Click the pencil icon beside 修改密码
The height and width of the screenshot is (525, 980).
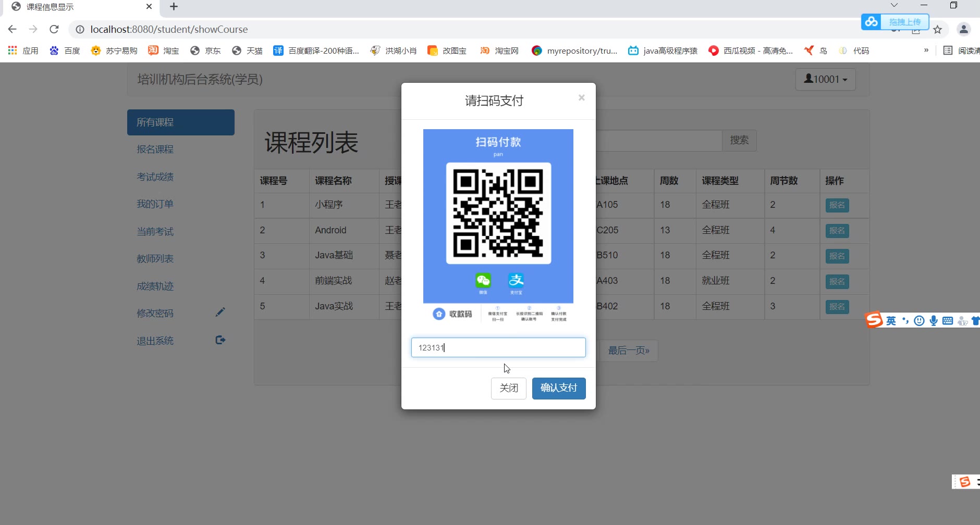pyautogui.click(x=220, y=312)
